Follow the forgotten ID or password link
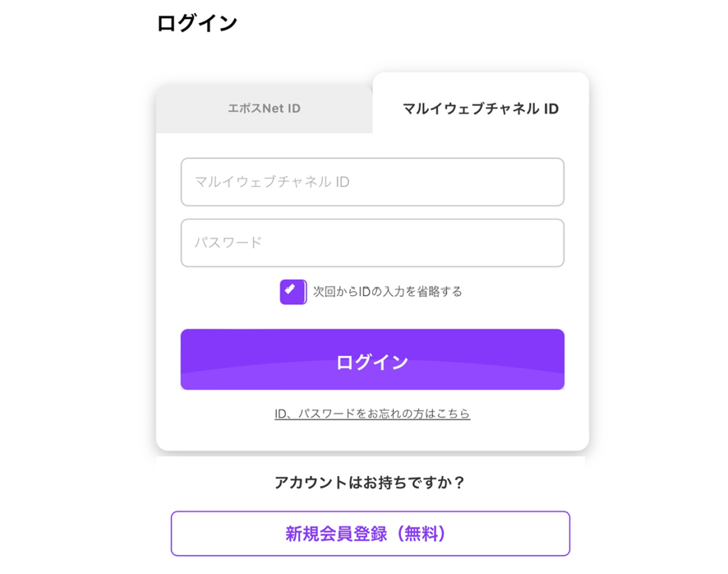The height and width of the screenshot is (574, 728). [x=372, y=414]
